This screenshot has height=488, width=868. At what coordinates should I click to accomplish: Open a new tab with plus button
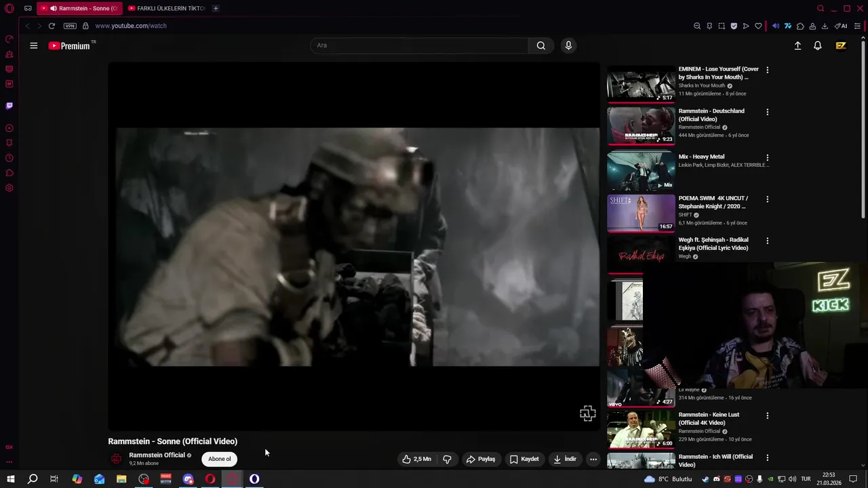[216, 8]
